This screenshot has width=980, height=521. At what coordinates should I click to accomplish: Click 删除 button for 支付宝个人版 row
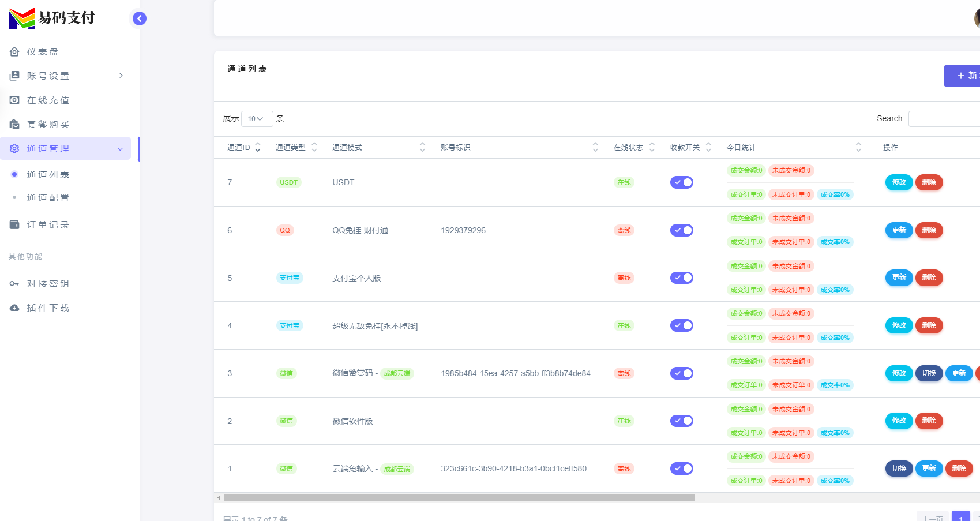[929, 278]
